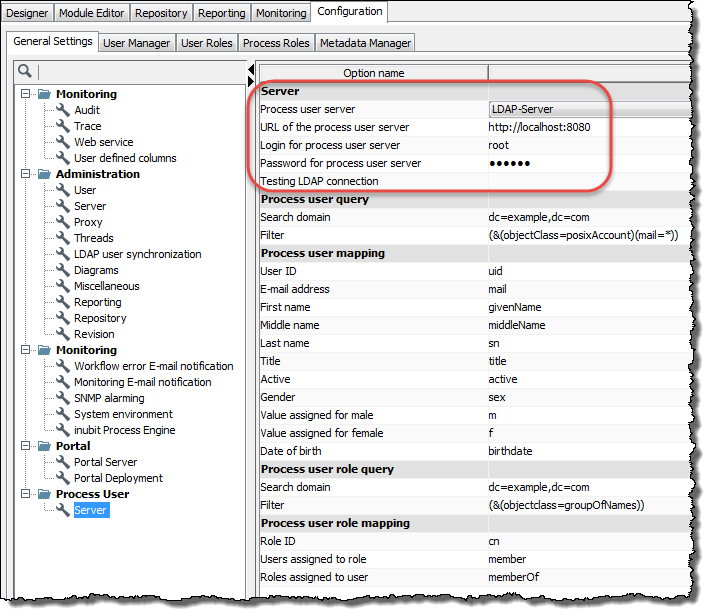711x616 pixels.
Task: Click the Portal folder icon
Action: (x=44, y=446)
